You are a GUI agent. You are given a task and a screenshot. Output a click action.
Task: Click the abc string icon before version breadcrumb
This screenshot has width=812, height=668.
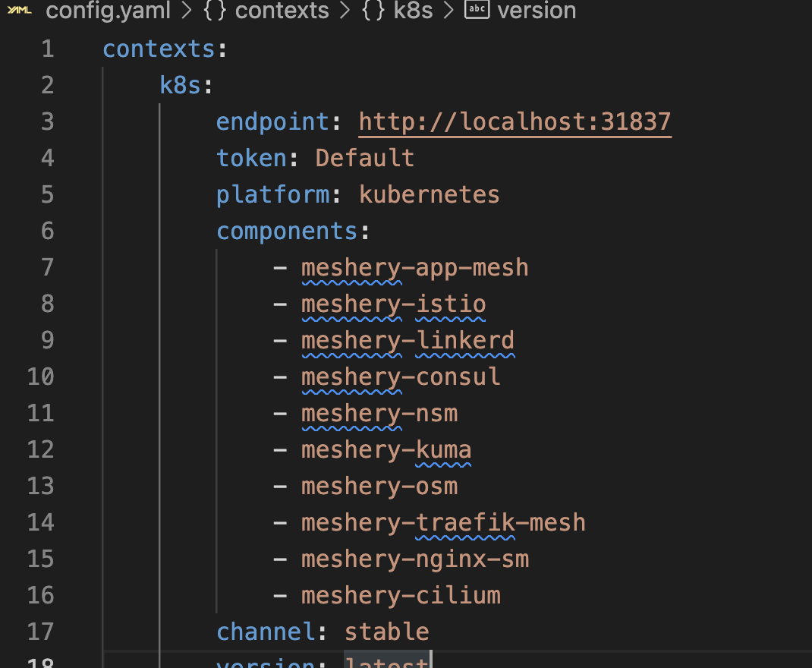476,11
